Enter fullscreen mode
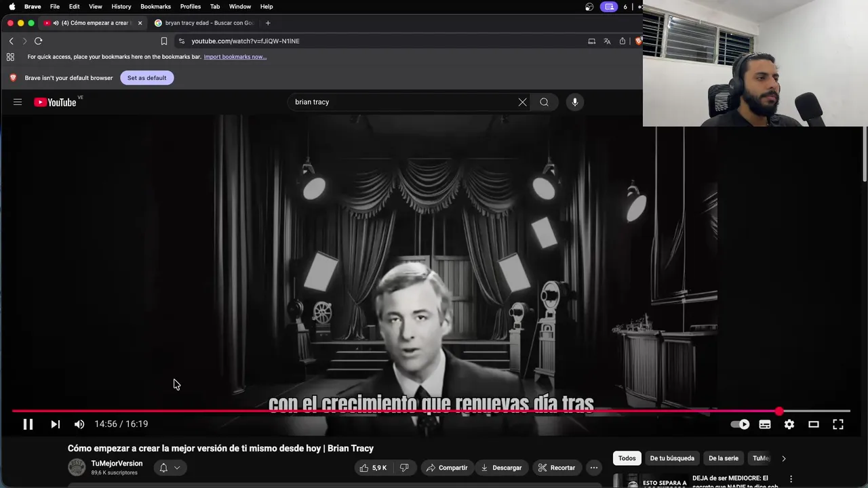 [838, 424]
